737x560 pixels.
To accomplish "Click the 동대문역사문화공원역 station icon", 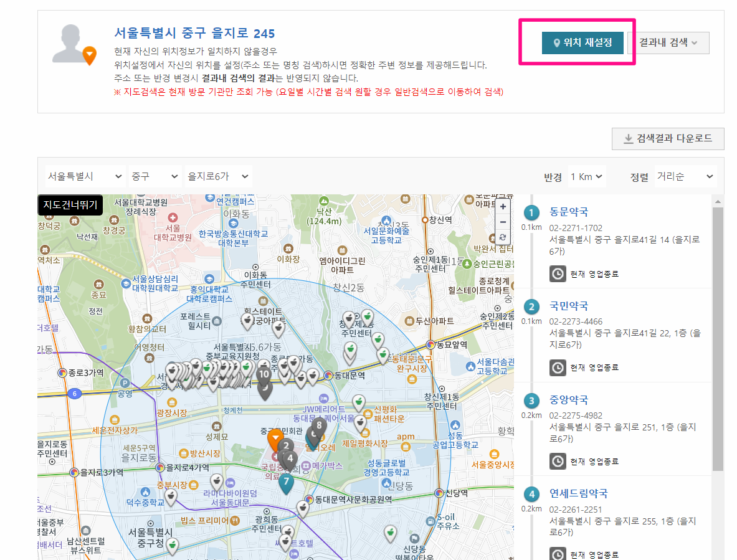I will pyautogui.click(x=309, y=500).
